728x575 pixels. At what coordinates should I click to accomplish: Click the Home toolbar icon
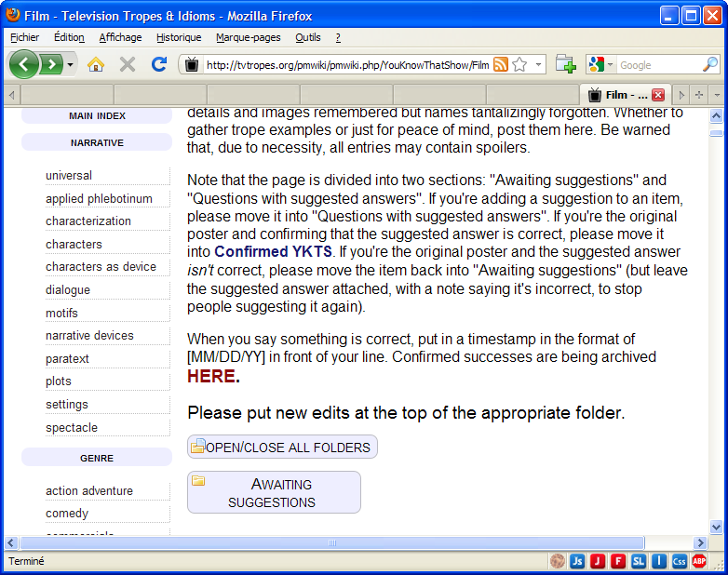coord(95,64)
